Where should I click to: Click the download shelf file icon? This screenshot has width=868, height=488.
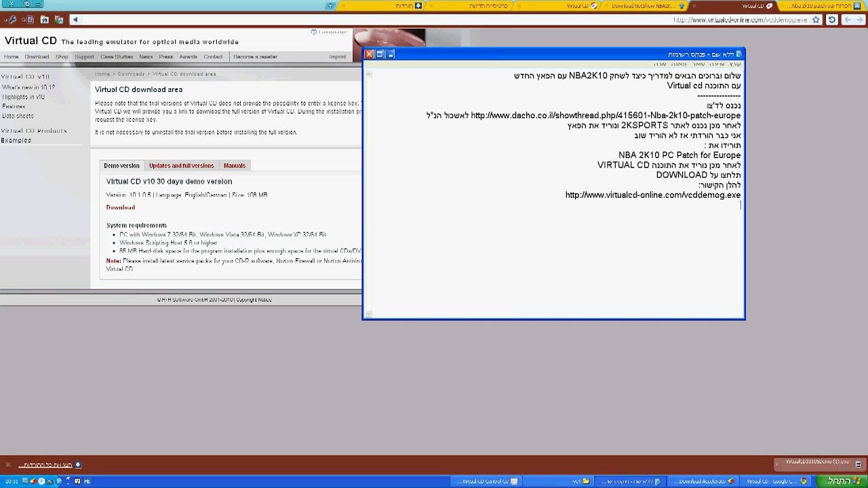859,464
